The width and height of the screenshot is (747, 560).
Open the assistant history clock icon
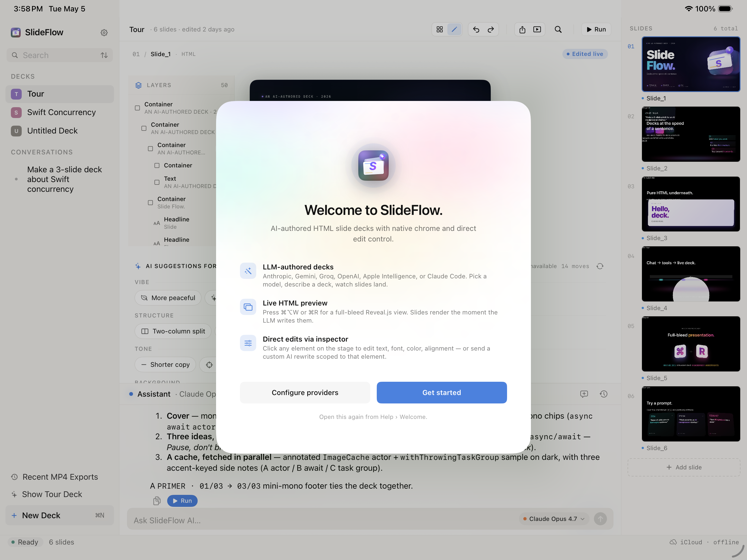click(603, 394)
